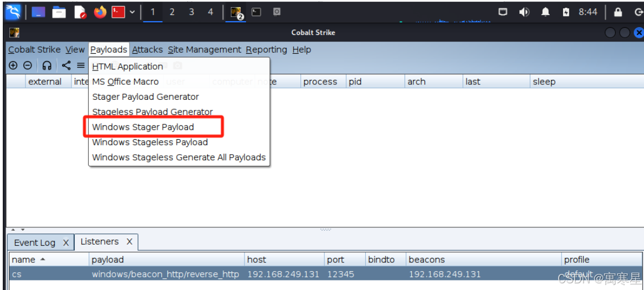Open listeners via the headphones icon

pyautogui.click(x=47, y=65)
